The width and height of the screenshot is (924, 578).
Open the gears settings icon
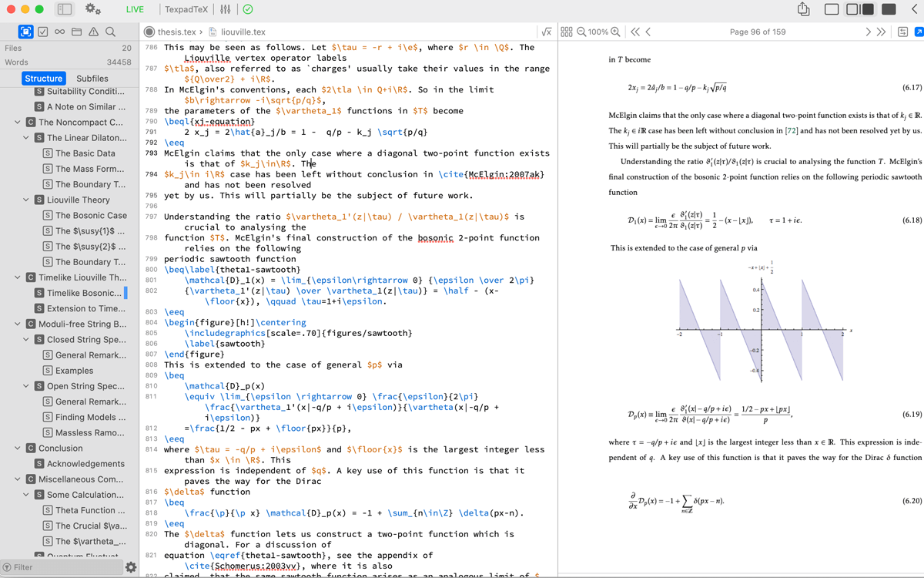93,9
